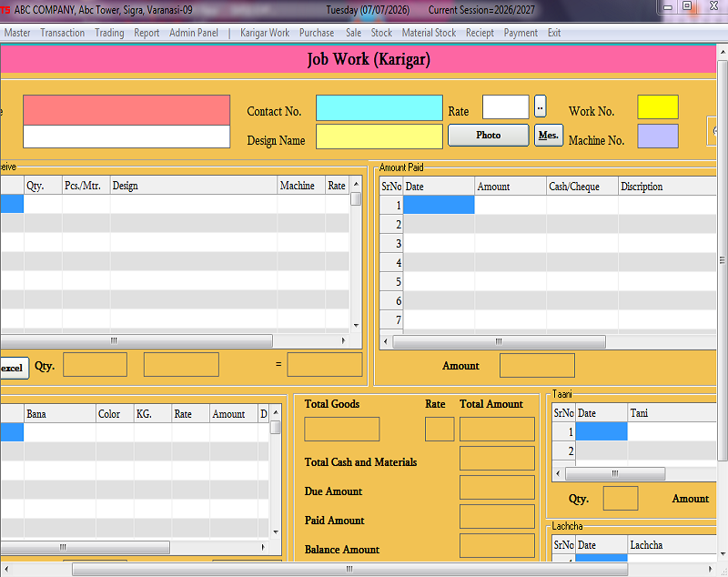Screen dimensions: 728x577
Task: Open the Sale menu
Action: [353, 33]
